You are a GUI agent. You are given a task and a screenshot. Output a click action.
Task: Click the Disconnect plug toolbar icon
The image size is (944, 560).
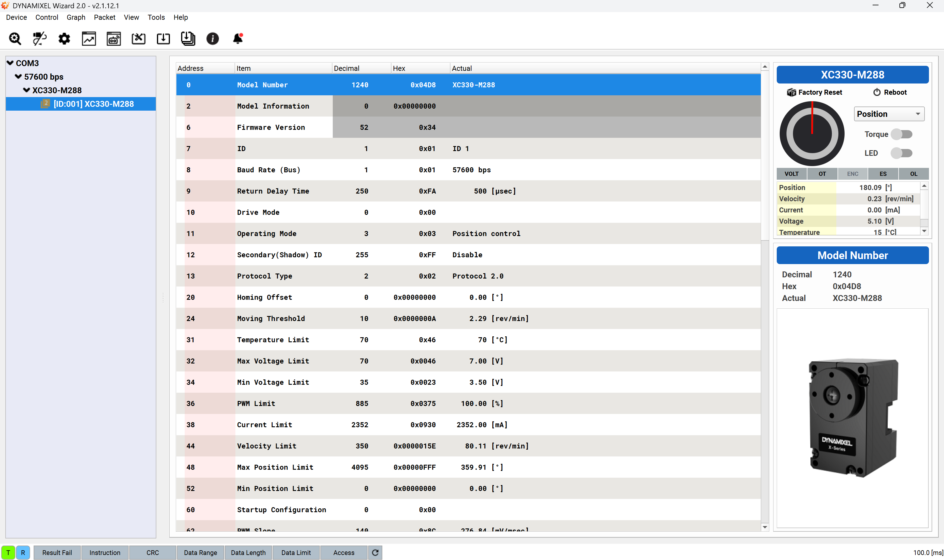tap(40, 38)
